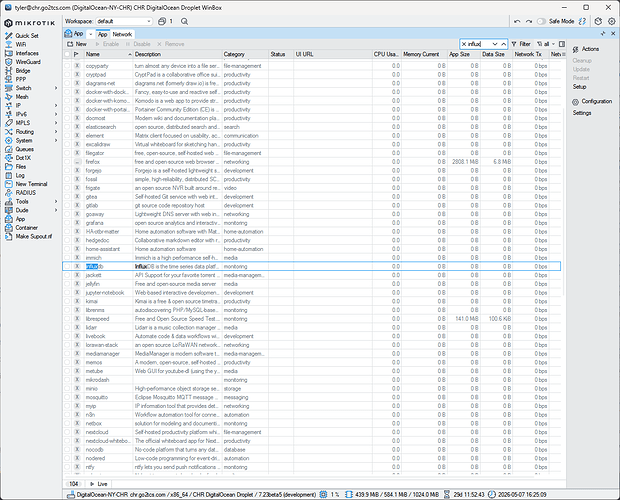
Task: Open the WiFi section
Action: click(21, 44)
